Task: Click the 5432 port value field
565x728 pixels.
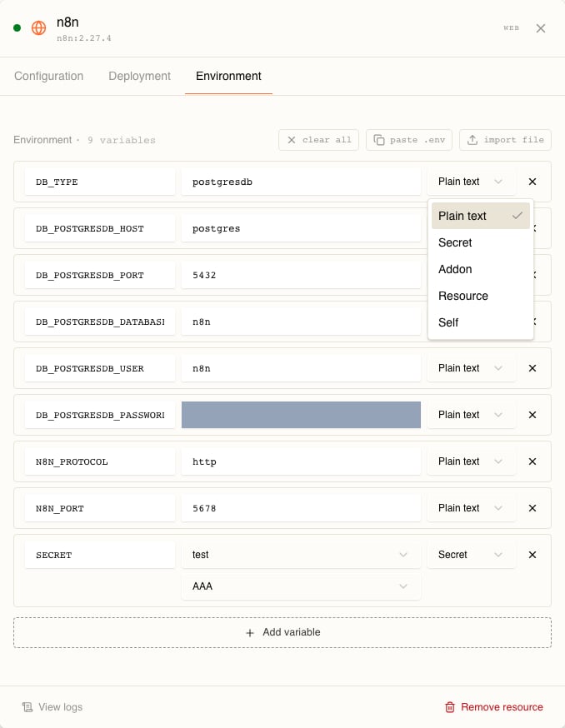Action: click(x=301, y=275)
